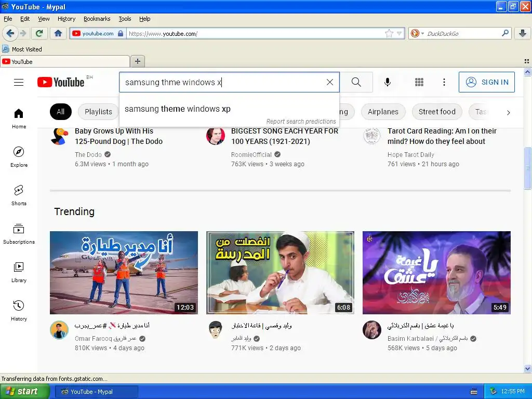Click the tab groups grid icon
Viewport: 532px width, 399px height.
pos(527,61)
